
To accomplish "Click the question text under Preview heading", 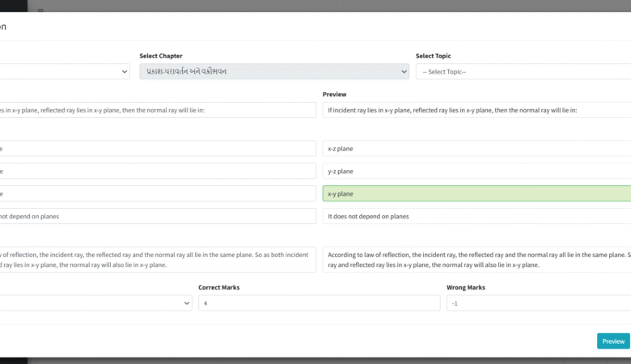I will pyautogui.click(x=476, y=110).
